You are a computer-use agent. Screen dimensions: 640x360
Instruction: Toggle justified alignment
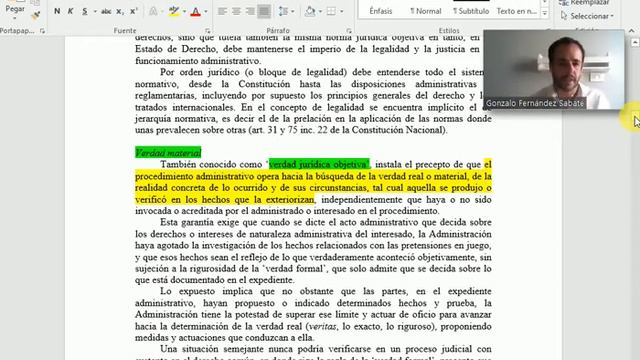click(x=264, y=11)
